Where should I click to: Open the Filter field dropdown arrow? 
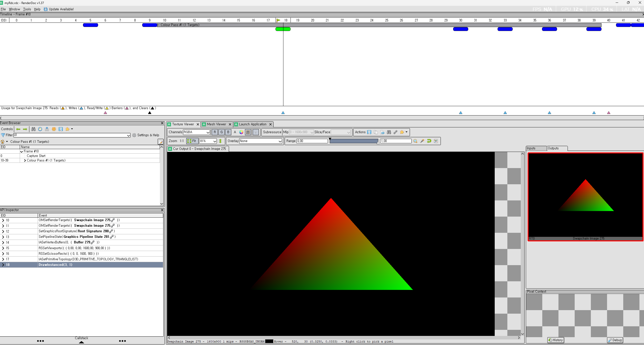coord(128,135)
